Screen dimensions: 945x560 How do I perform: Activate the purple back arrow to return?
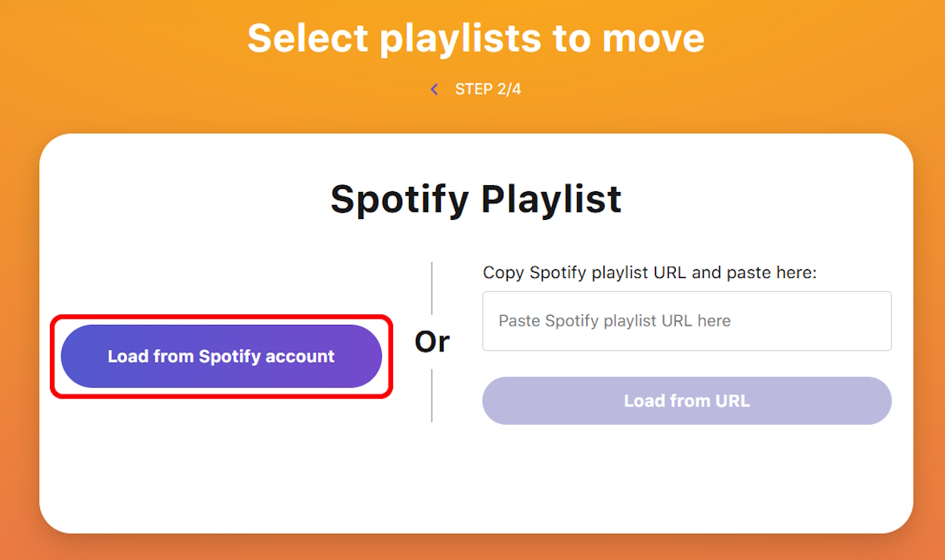pos(434,88)
